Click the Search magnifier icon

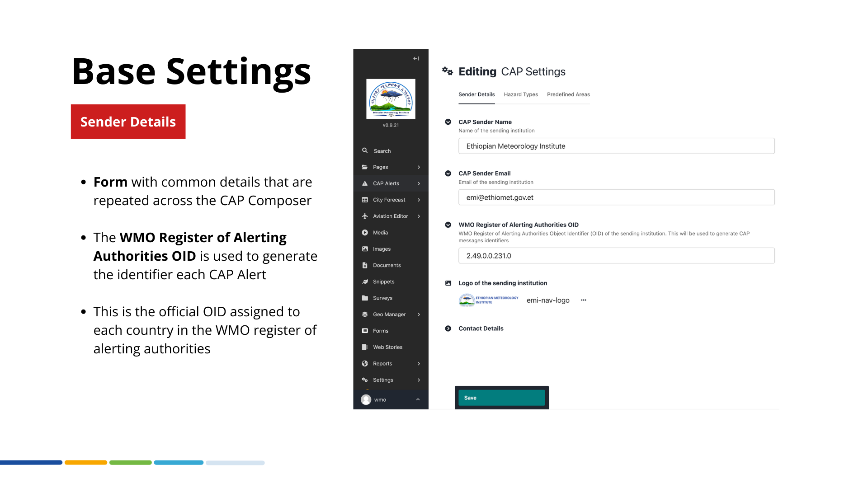tap(365, 150)
